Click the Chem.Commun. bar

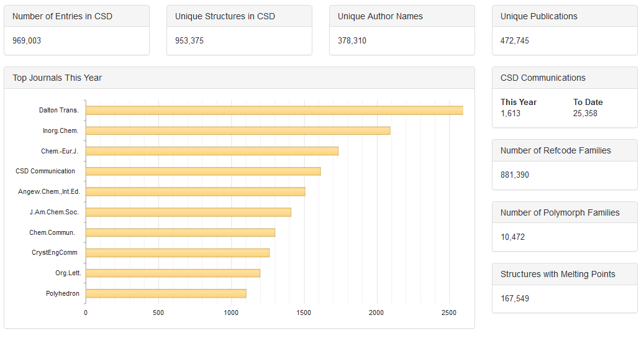pos(180,232)
